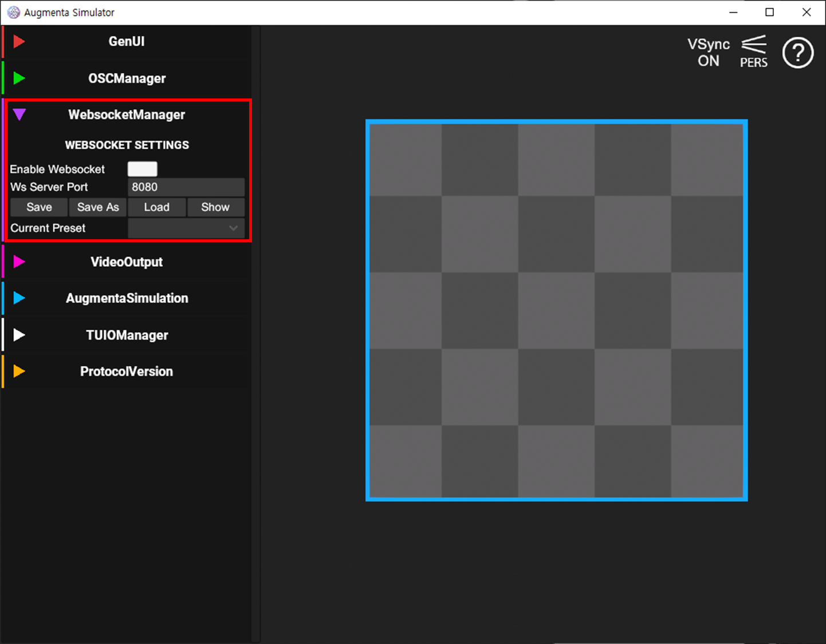The height and width of the screenshot is (644, 826).
Task: Click the Save preset button
Action: (39, 207)
